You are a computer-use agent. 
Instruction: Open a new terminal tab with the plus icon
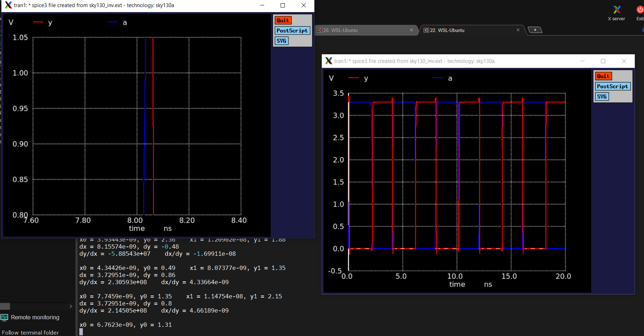point(535,30)
